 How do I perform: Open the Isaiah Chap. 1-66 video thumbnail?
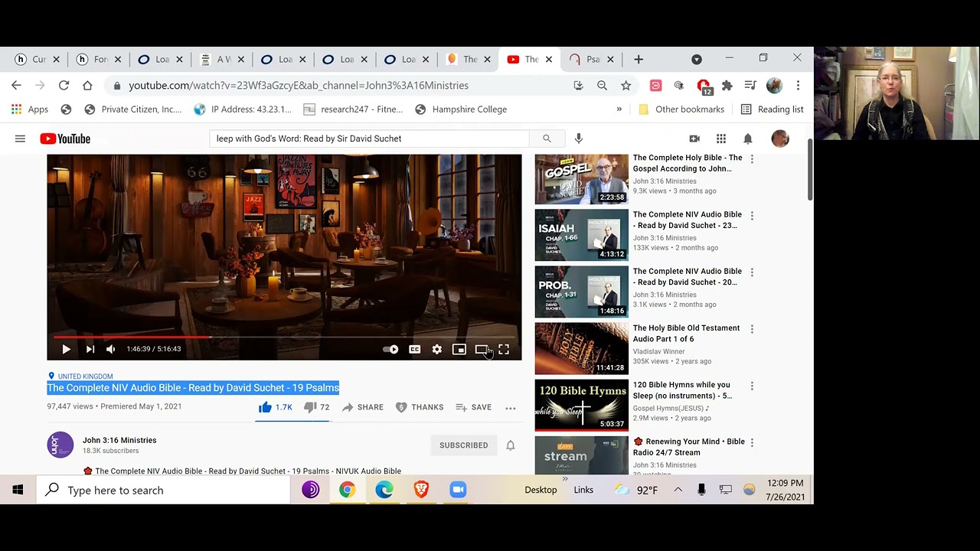[x=581, y=235]
